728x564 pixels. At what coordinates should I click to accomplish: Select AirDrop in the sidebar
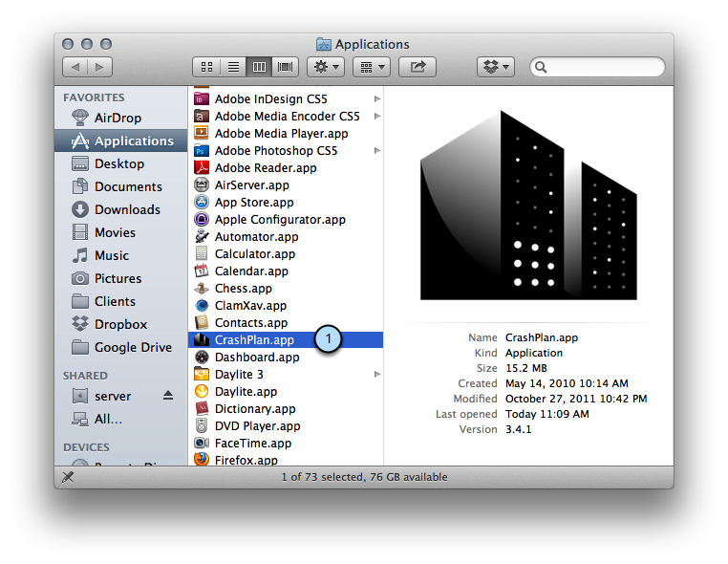coord(120,118)
